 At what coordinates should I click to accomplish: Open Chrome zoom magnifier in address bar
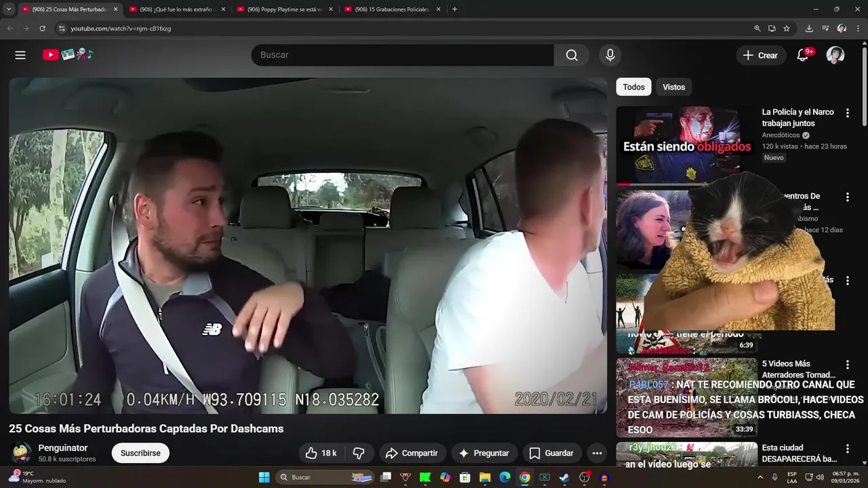pos(757,28)
